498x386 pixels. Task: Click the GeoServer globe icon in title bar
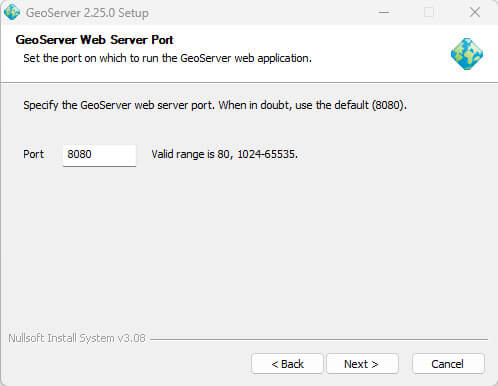pyautogui.click(x=12, y=12)
